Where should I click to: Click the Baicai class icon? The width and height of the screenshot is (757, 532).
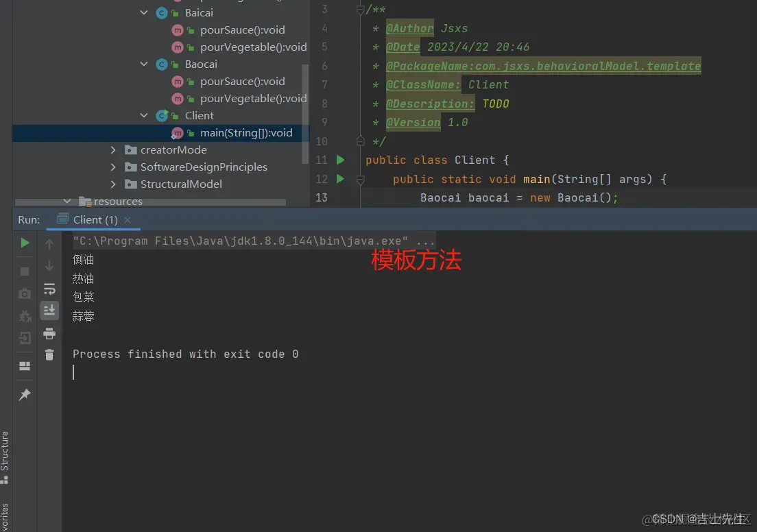162,13
